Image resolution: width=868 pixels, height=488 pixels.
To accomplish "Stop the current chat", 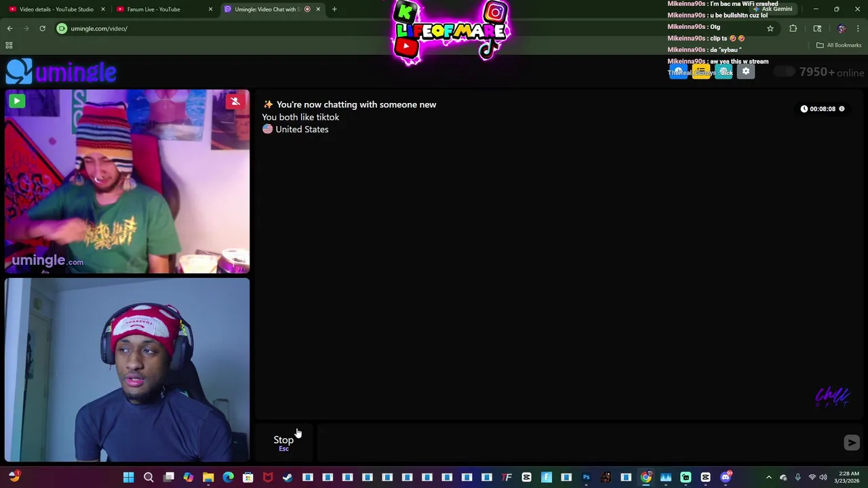I will click(x=283, y=442).
